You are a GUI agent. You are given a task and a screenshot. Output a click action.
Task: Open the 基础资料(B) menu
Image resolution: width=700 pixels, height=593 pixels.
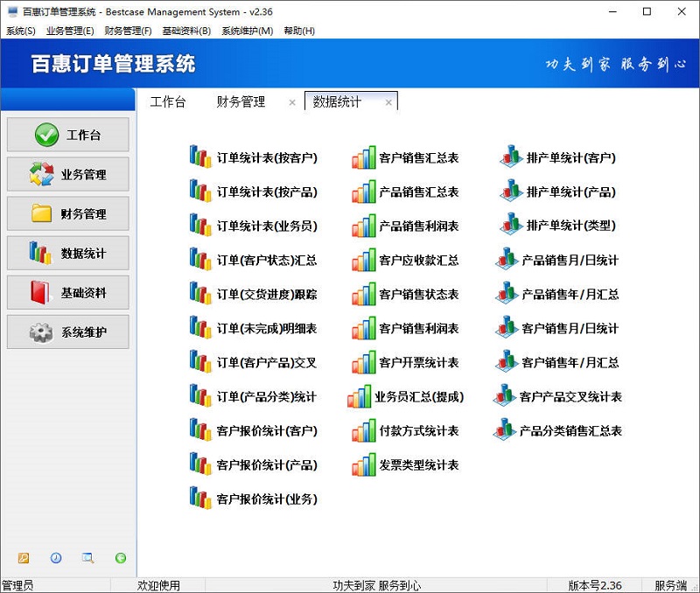(x=186, y=31)
